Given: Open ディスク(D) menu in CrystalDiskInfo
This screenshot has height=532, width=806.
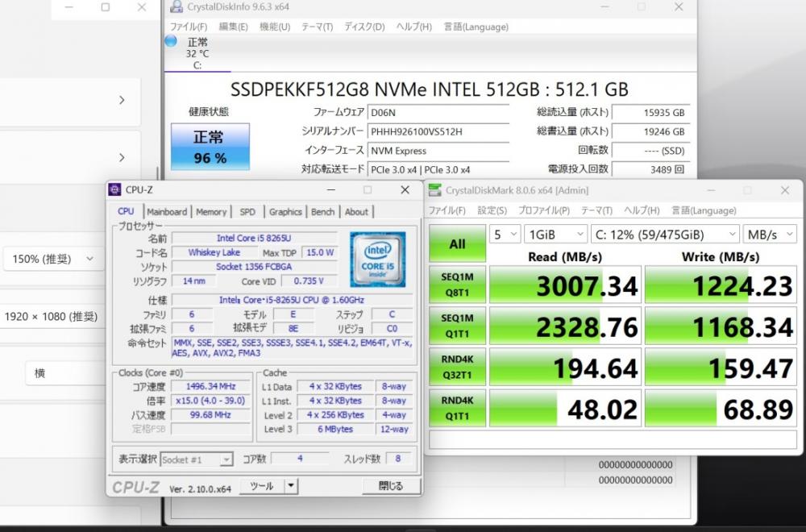Looking at the screenshot, I should click(x=364, y=27).
